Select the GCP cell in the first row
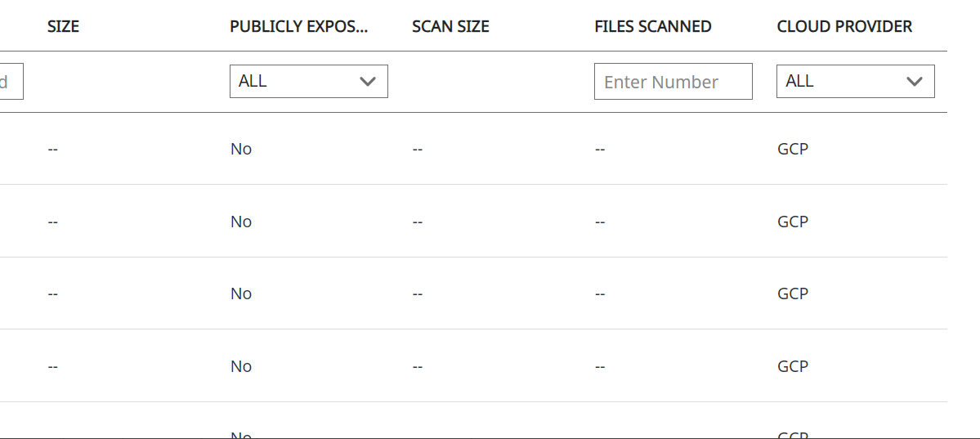 [792, 149]
